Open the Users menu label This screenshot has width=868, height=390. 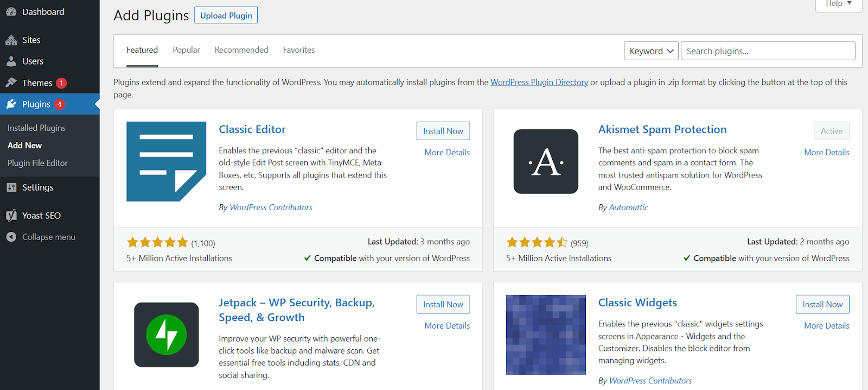(x=33, y=61)
